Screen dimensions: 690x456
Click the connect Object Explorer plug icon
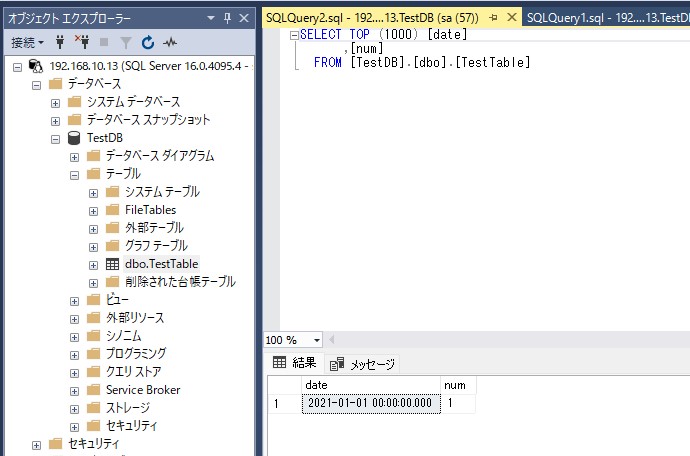(60, 42)
